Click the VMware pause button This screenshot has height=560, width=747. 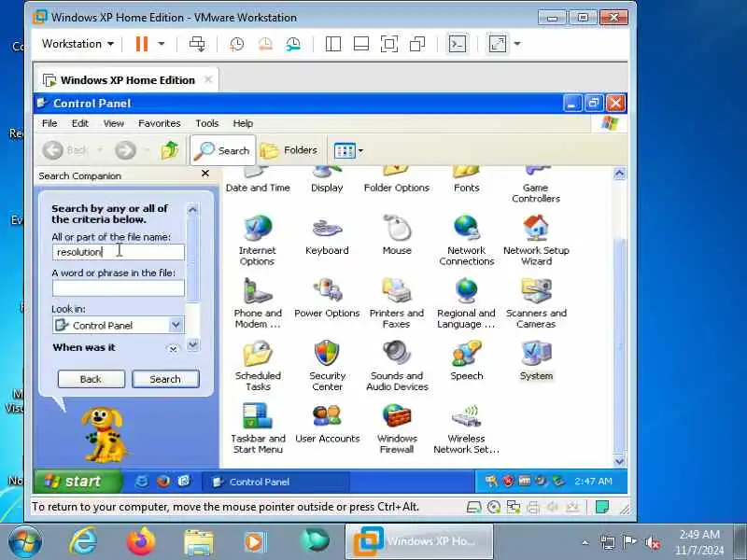point(142,44)
